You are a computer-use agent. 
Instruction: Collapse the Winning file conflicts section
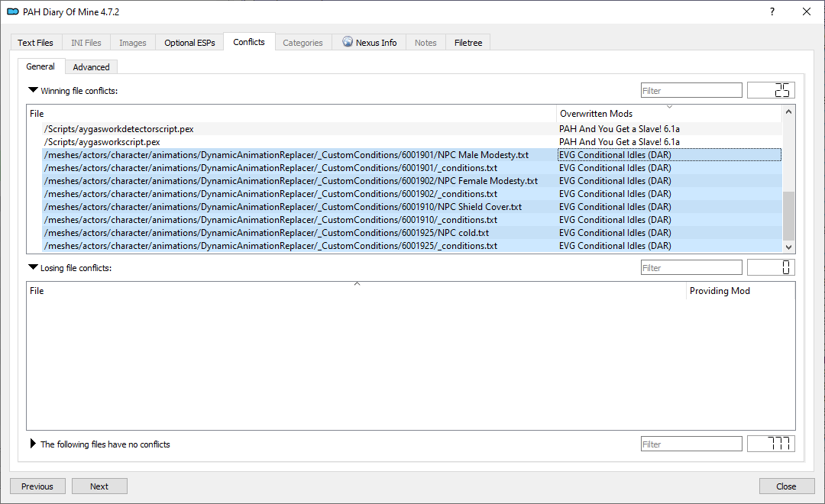coord(33,90)
